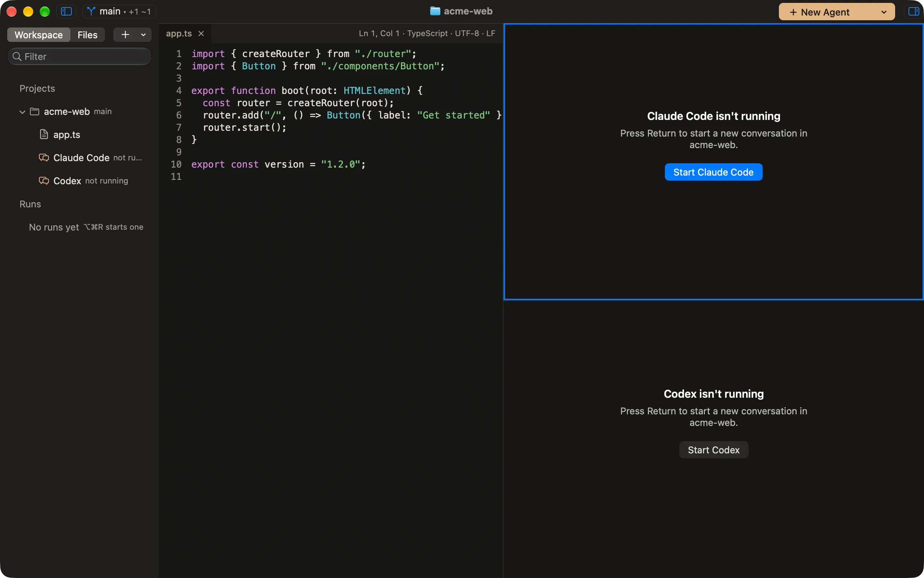Start Claude Code with the blue button
The width and height of the screenshot is (924, 578).
coord(713,172)
